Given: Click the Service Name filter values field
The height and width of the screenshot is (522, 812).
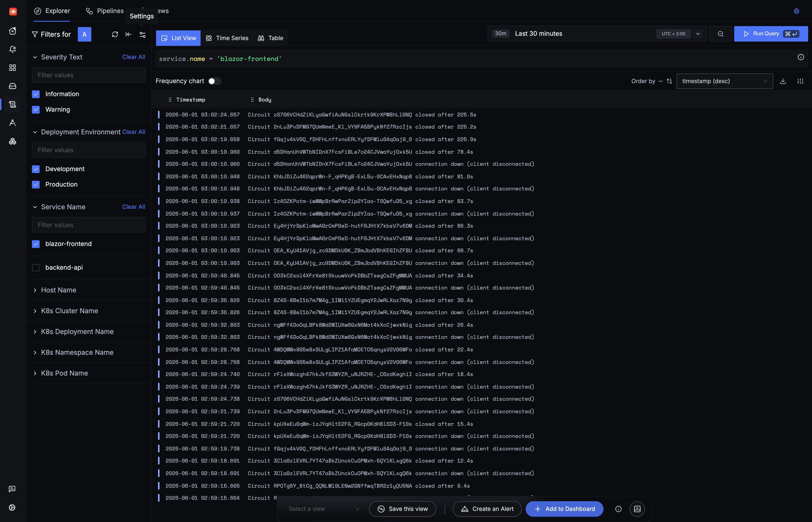Looking at the screenshot, I should (x=88, y=225).
